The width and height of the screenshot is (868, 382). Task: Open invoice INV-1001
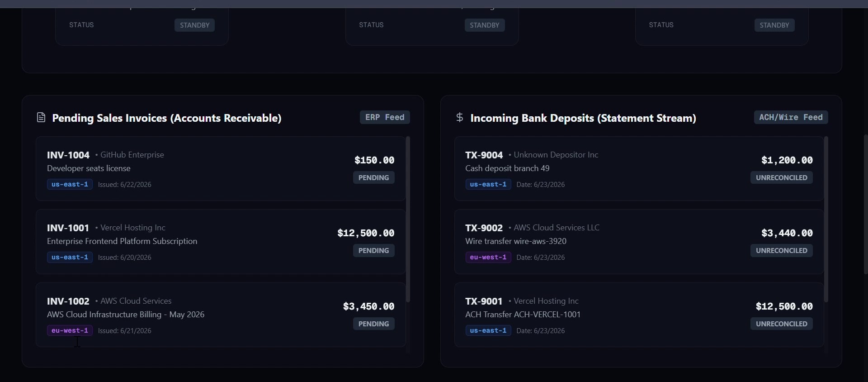pyautogui.click(x=221, y=242)
